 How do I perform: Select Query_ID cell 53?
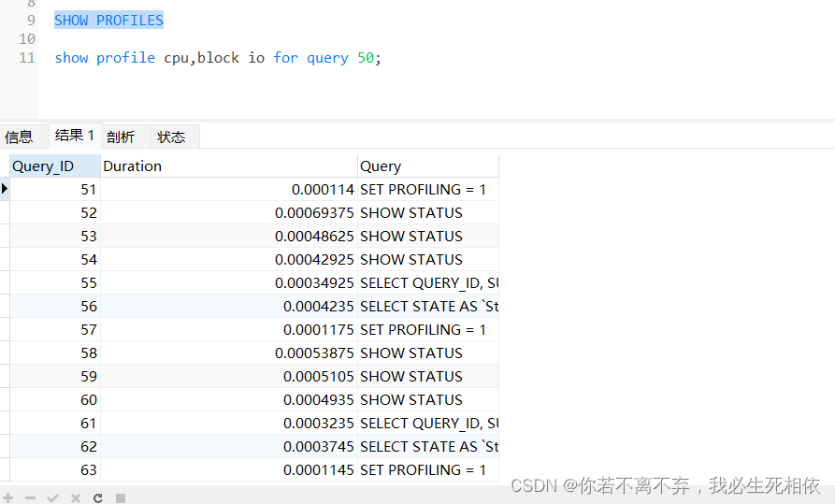(x=55, y=236)
